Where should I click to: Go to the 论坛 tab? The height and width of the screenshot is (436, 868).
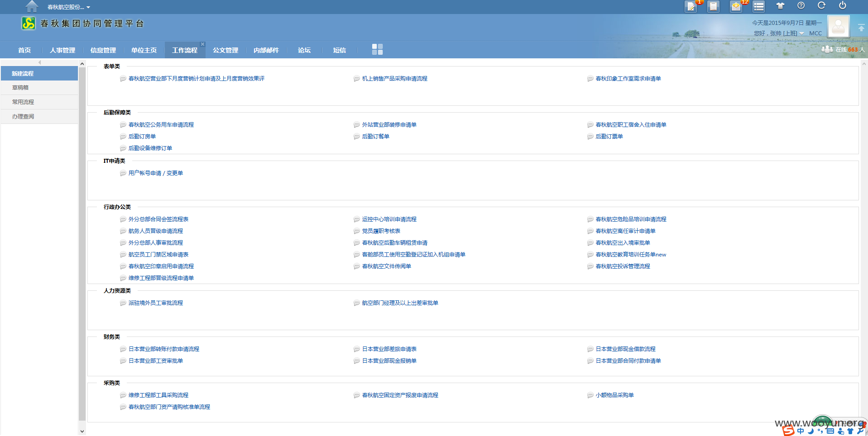tap(304, 50)
